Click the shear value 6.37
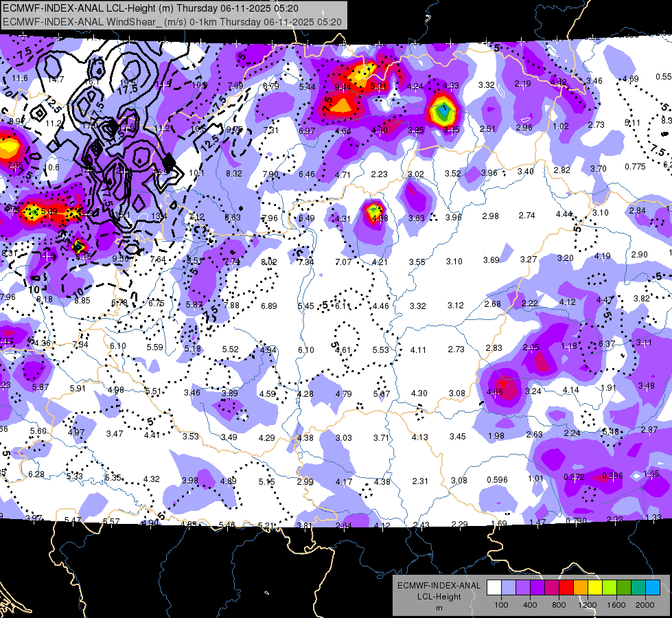Viewport: 672px width, 618px height. click(606, 344)
